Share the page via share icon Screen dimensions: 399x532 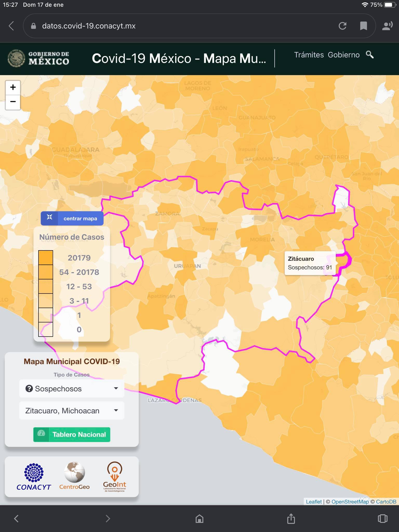tap(291, 518)
